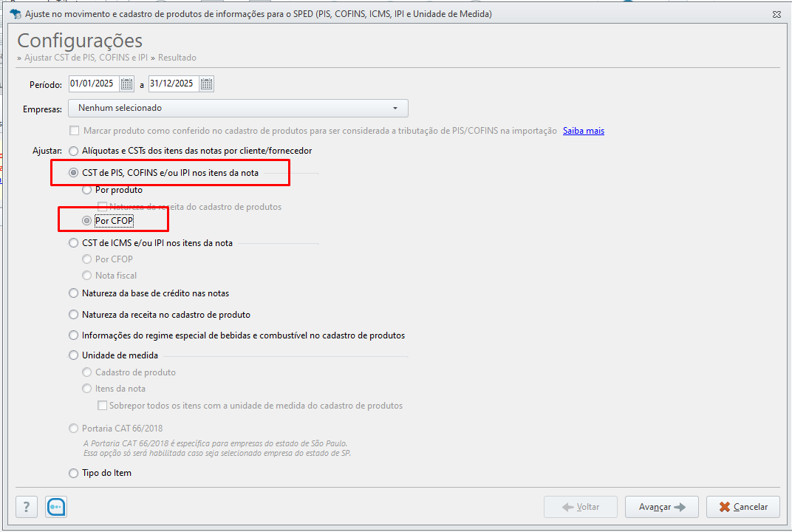Viewport: 792px width, 532px height.
Task: Open the start date calendar picker
Action: tap(126, 84)
